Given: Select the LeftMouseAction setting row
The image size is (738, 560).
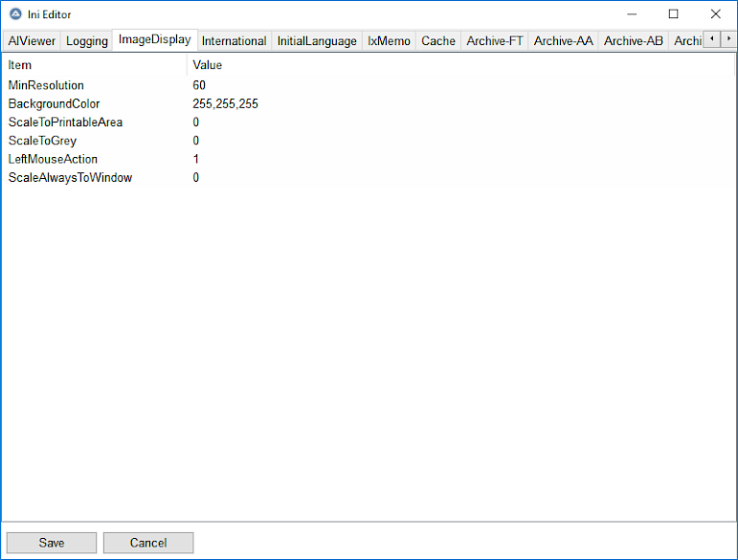Looking at the screenshot, I should pos(53,159).
